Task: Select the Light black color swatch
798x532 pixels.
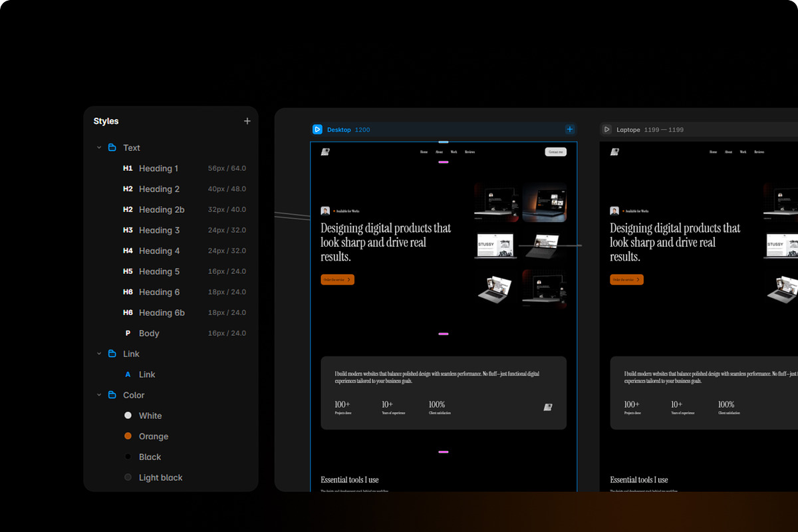Action: 128,477
